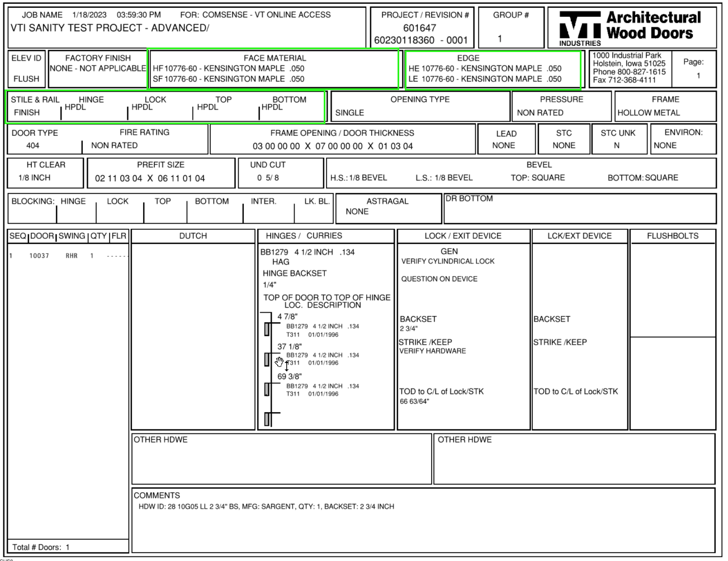Select the topmost hinge location symbol

(x=266, y=329)
